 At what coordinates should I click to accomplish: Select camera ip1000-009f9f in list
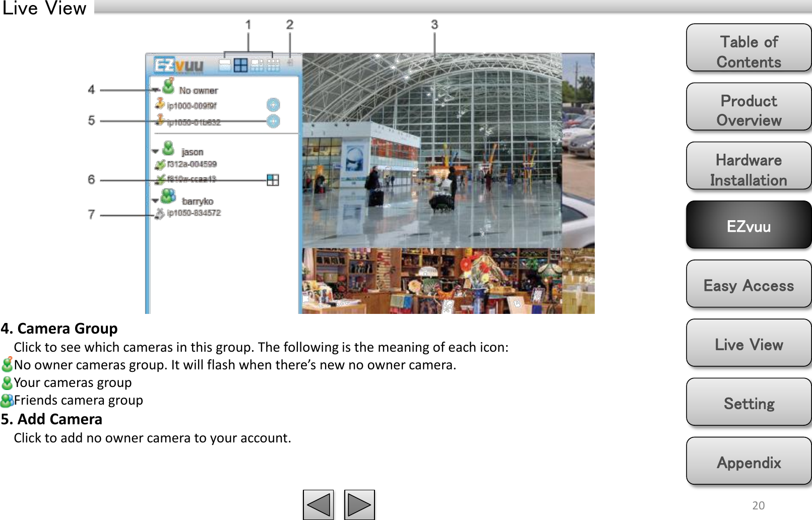(x=192, y=106)
